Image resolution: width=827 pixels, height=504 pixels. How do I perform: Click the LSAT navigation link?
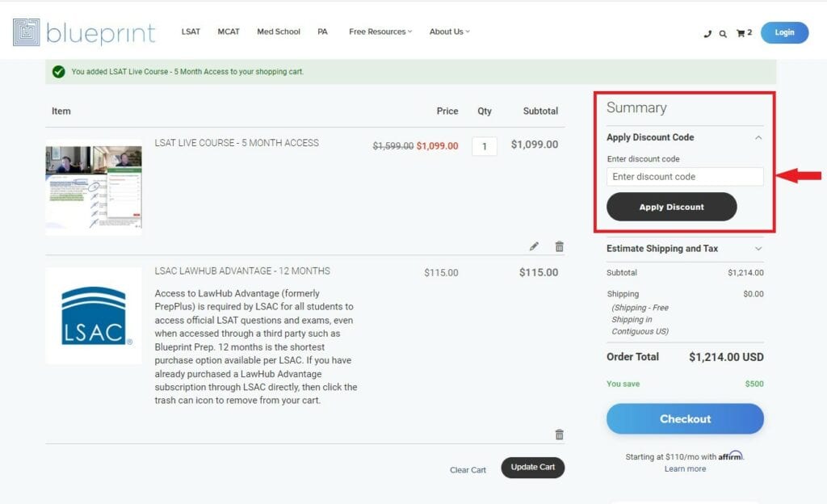(x=191, y=31)
